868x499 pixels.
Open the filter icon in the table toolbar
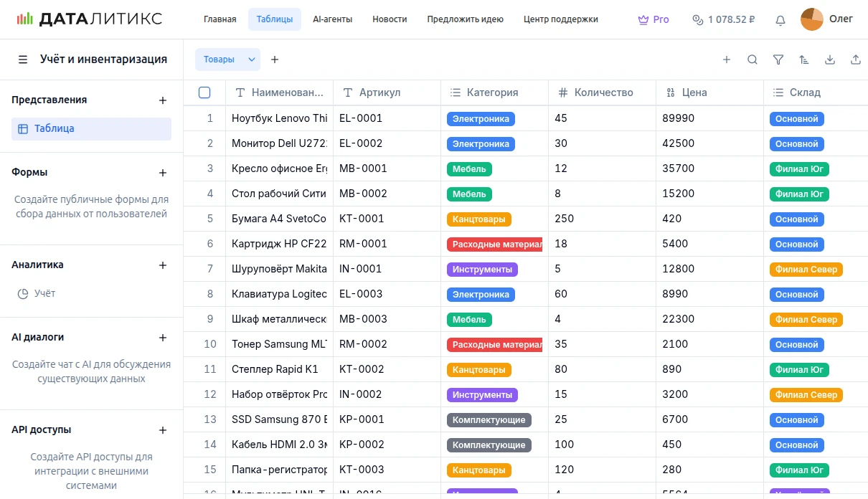click(x=778, y=60)
